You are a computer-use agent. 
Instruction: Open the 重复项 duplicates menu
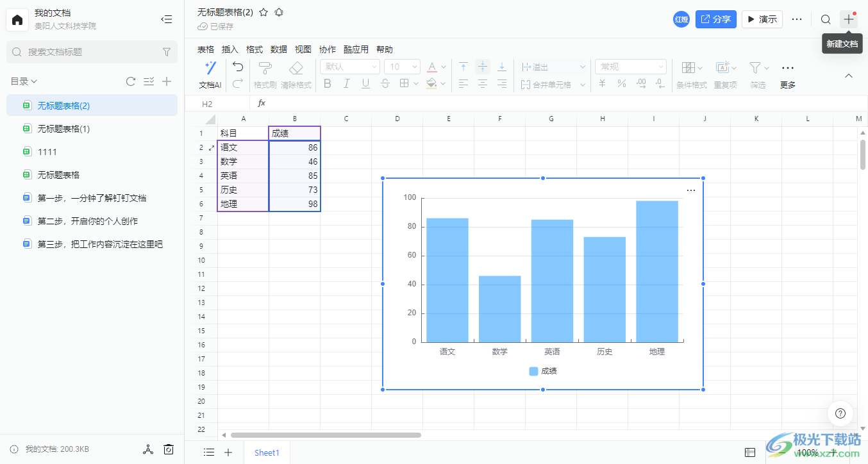pos(726,74)
